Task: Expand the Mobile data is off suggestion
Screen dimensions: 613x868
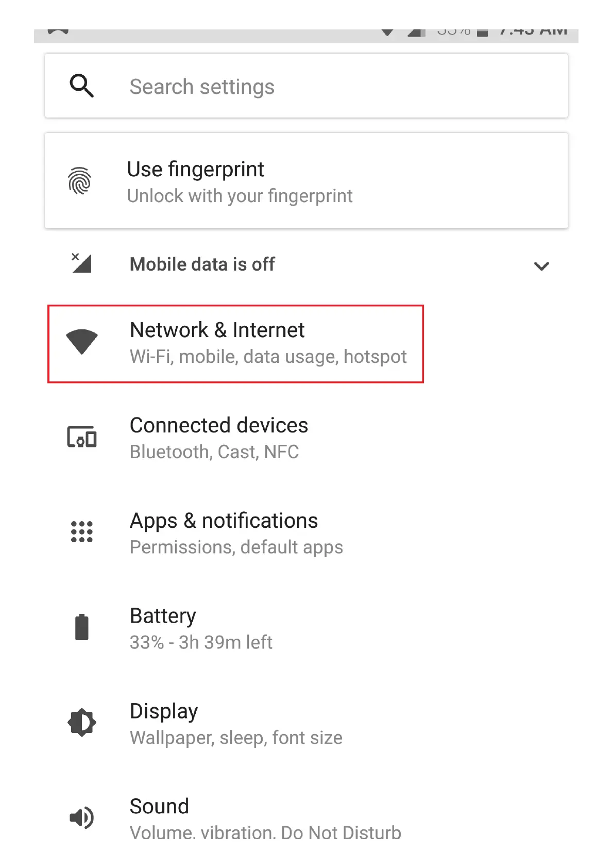Action: pyautogui.click(x=541, y=266)
